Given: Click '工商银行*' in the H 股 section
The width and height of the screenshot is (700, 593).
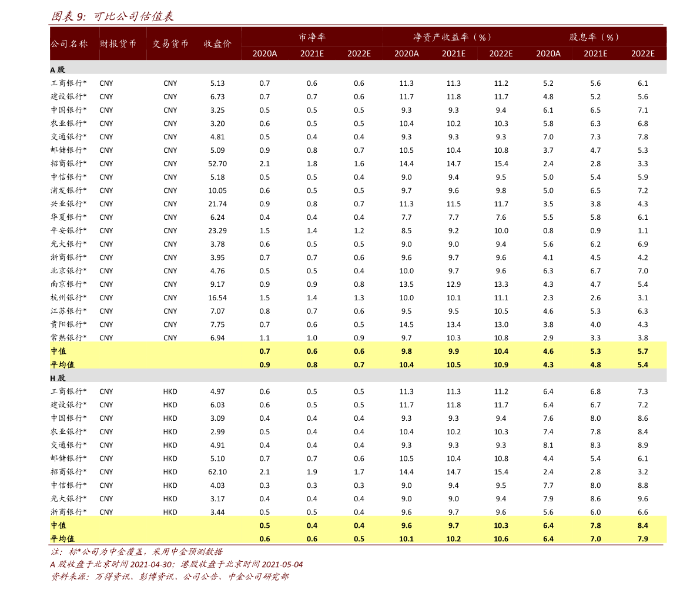Looking at the screenshot, I should coord(68,391).
